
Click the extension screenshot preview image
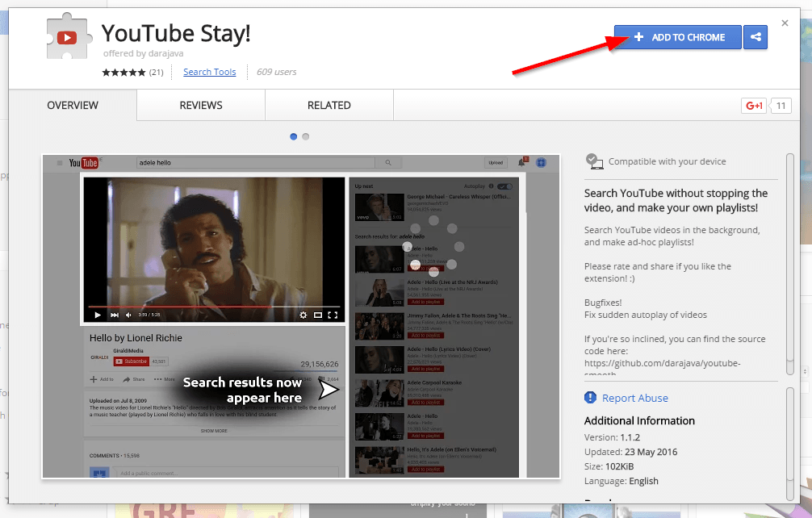coord(301,316)
